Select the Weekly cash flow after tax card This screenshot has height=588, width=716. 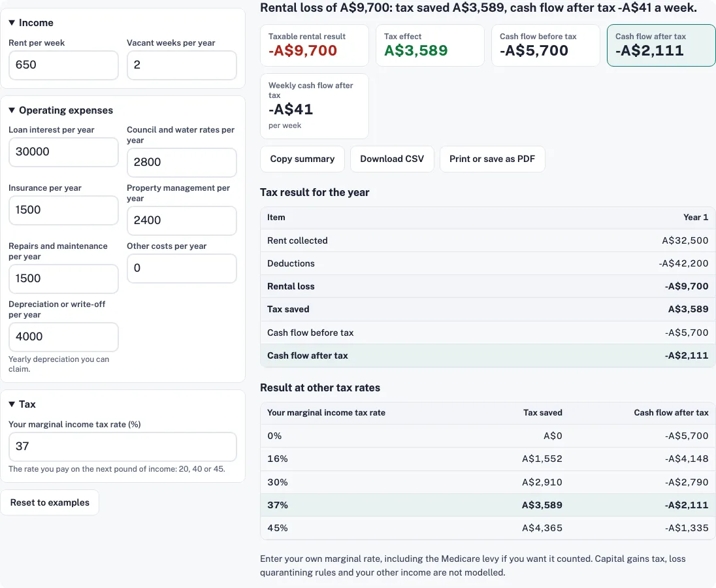coord(314,106)
